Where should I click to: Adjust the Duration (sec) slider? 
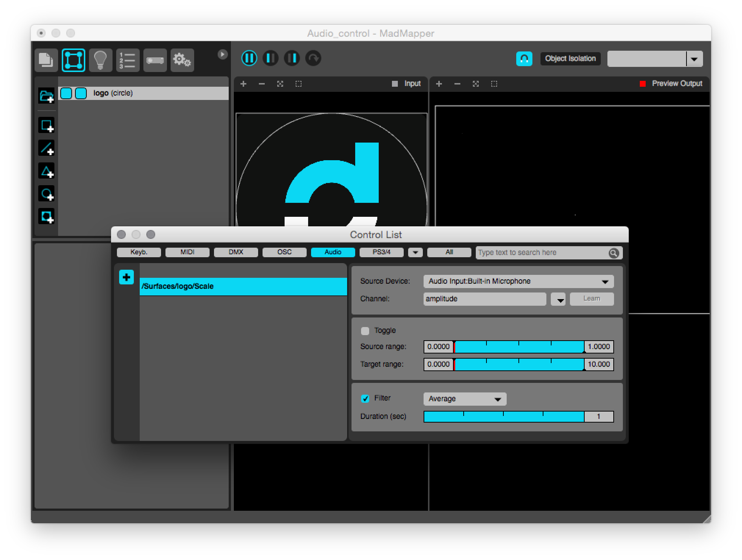coord(504,417)
